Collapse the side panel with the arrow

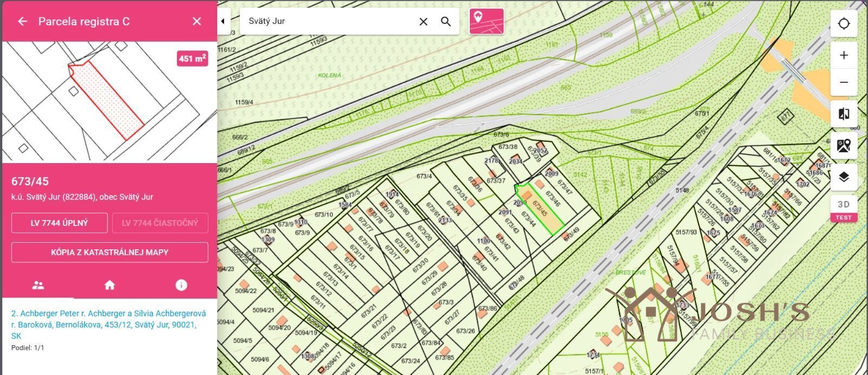coord(224,21)
